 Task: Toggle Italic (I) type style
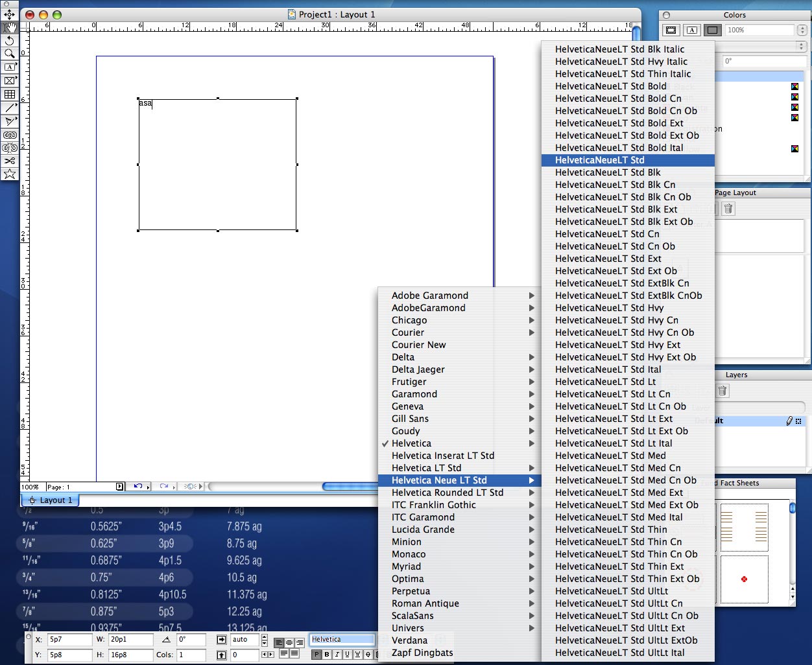pyautogui.click(x=337, y=655)
